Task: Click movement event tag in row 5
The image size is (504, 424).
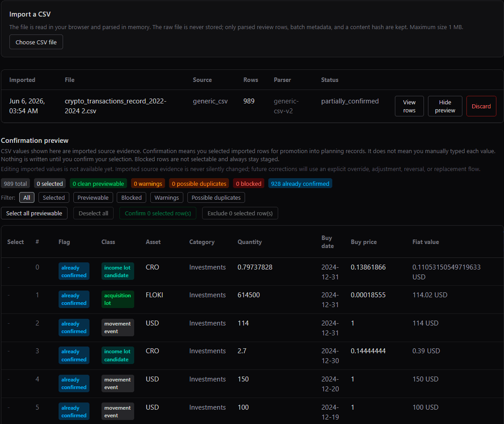Action: [118, 411]
